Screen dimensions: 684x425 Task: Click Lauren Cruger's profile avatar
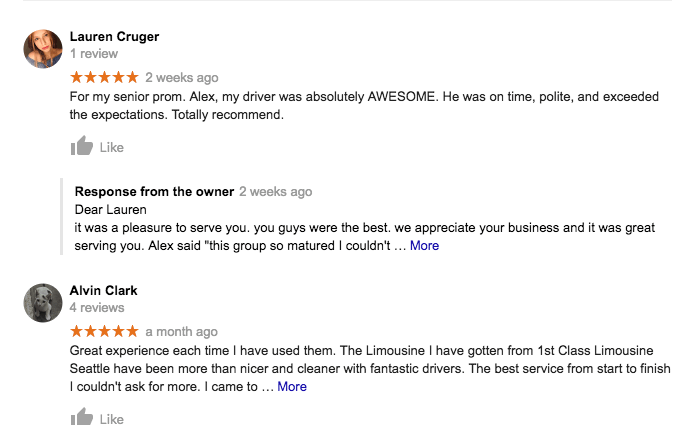(x=43, y=48)
